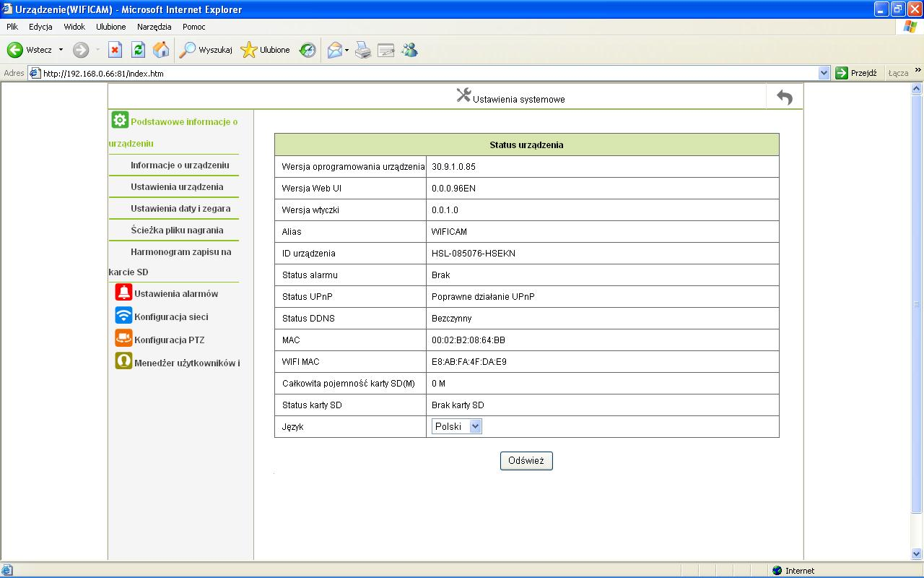This screenshot has height=578, width=924.
Task: Open Wyszukaj search in toolbar
Action: click(x=206, y=50)
